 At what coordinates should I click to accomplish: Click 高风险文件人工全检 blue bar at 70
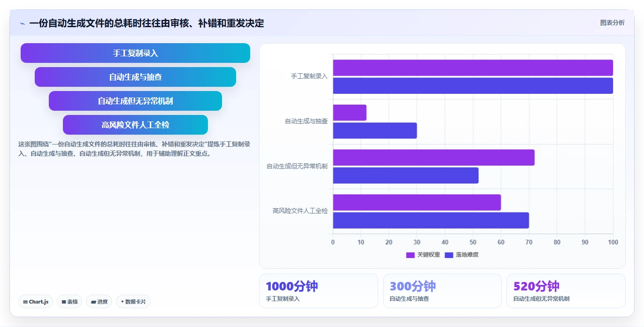click(431, 221)
